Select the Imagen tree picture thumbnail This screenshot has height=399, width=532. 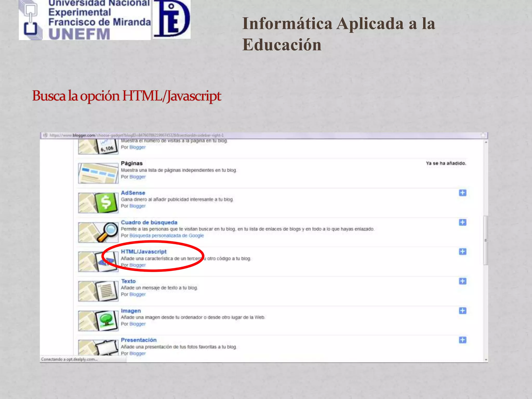(x=98, y=321)
